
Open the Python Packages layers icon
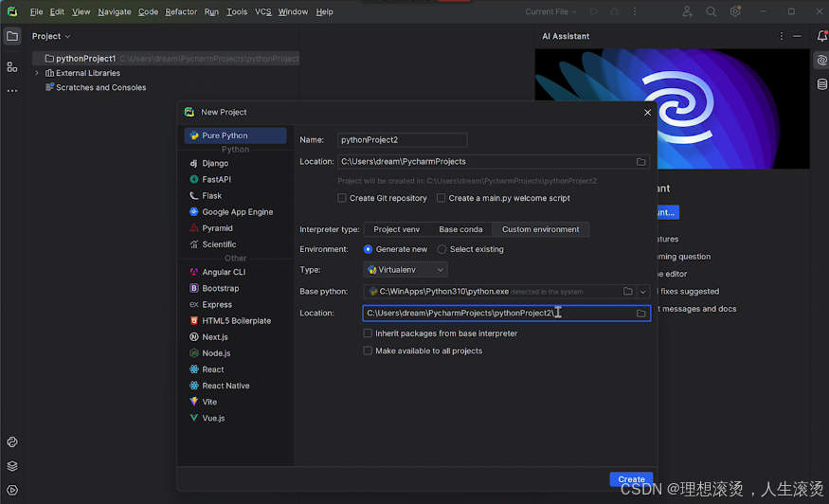coord(12,466)
